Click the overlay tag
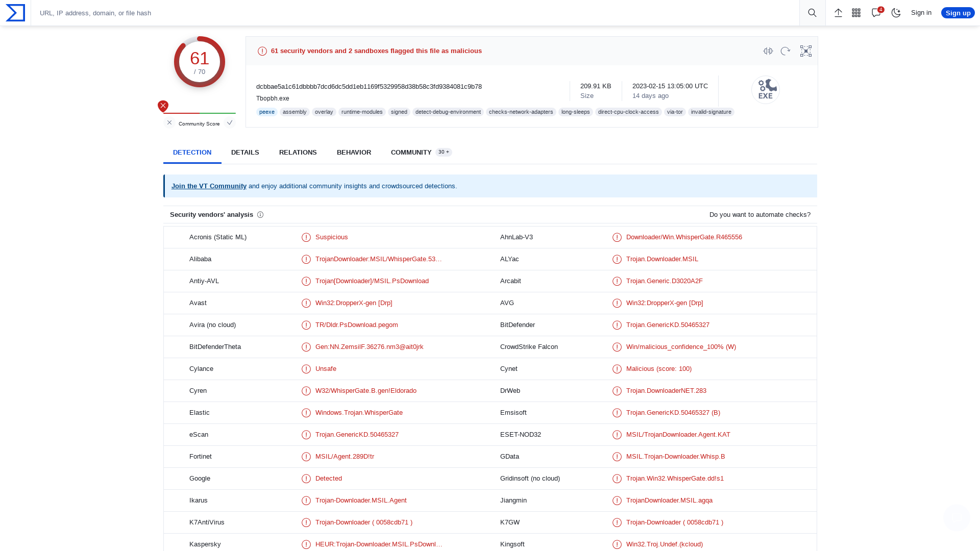 click(324, 112)
